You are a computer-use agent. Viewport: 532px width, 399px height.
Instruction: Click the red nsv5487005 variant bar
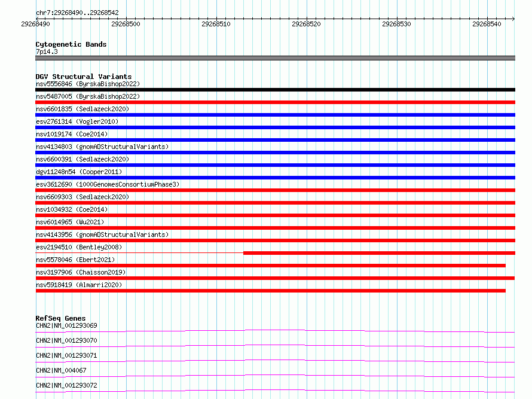tap(275, 102)
